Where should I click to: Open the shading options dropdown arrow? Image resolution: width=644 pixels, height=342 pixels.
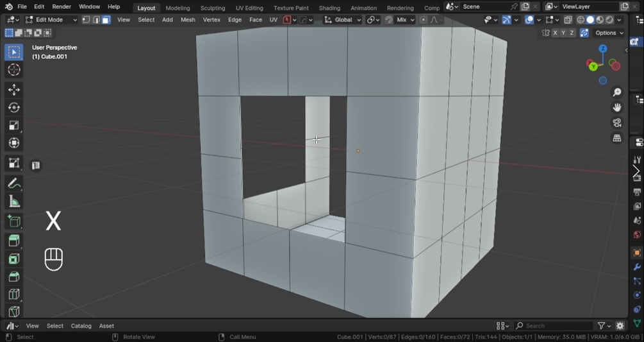pos(620,20)
